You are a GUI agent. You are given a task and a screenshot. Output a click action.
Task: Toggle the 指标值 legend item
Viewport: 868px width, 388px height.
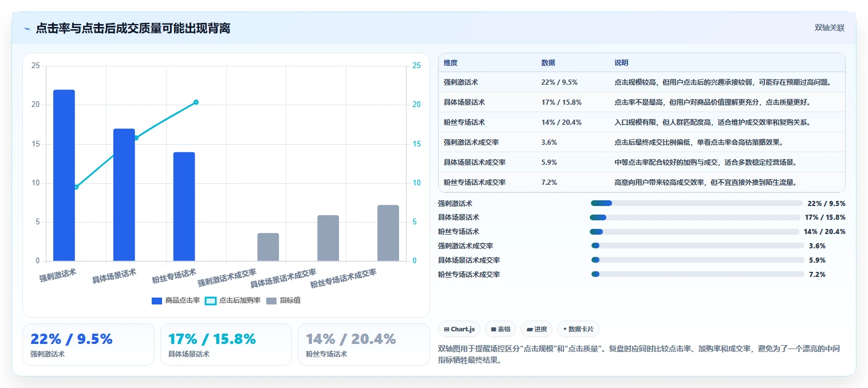[283, 300]
